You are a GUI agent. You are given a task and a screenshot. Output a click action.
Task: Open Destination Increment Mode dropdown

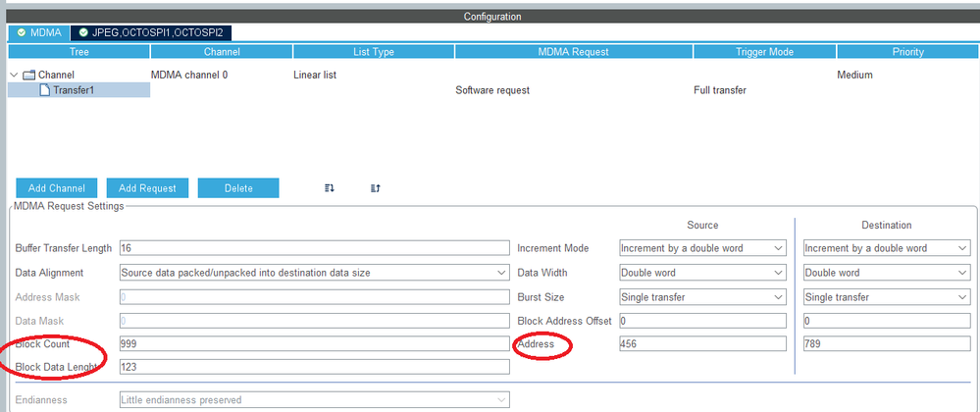887,248
